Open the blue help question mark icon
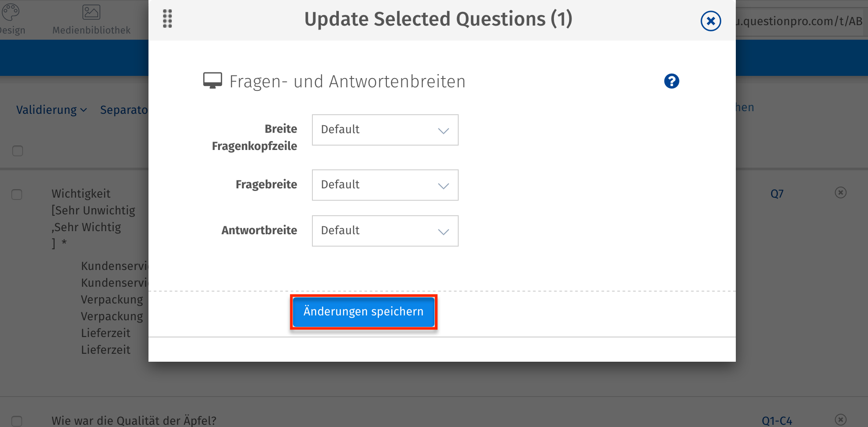Screen dimensions: 868x427 click(671, 81)
